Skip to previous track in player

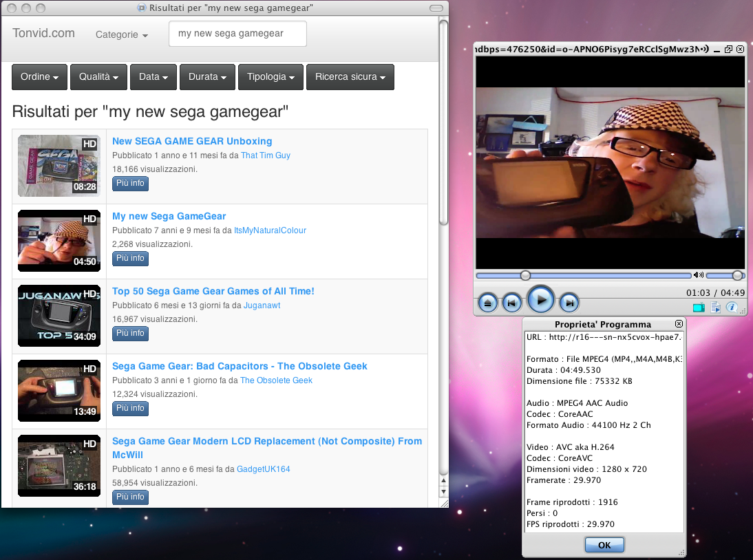[511, 303]
